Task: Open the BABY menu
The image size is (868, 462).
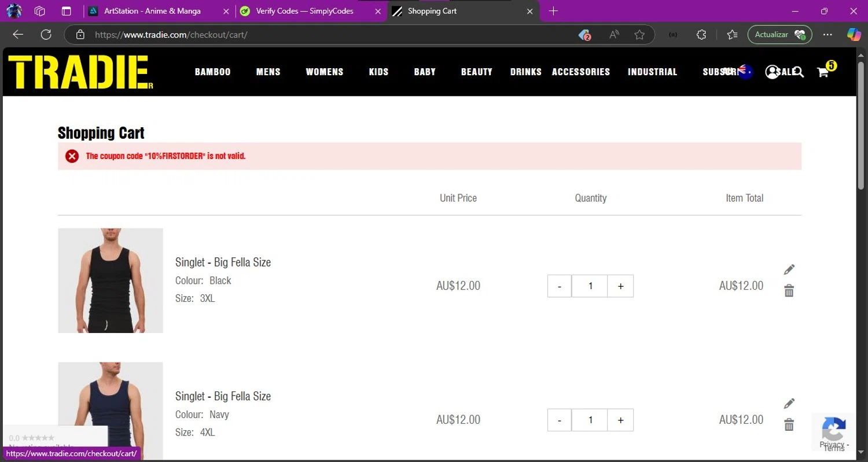Action: (425, 72)
